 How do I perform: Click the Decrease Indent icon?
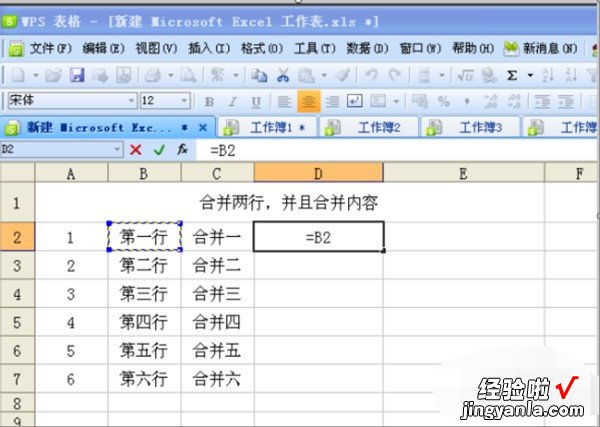pos(542,102)
